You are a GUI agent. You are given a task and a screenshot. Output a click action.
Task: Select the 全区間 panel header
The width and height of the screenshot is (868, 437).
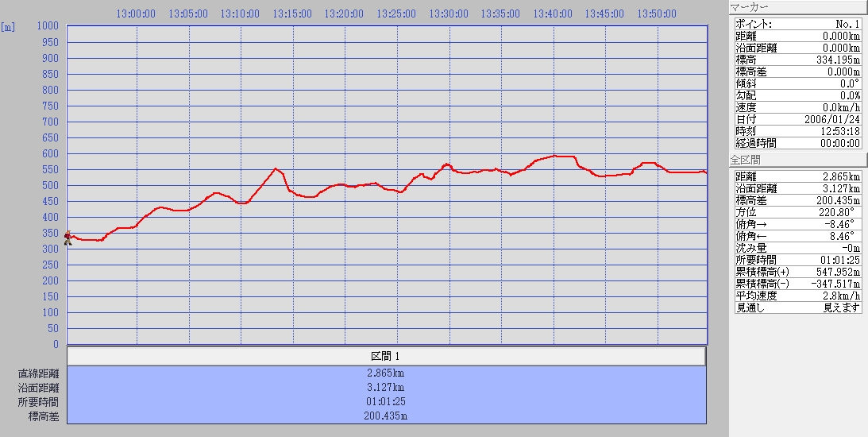click(797, 160)
